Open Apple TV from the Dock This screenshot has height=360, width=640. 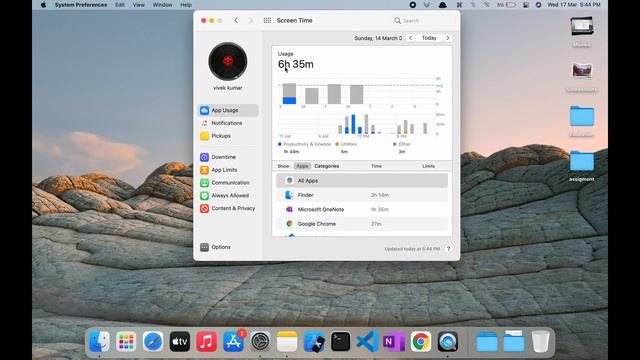(x=180, y=341)
